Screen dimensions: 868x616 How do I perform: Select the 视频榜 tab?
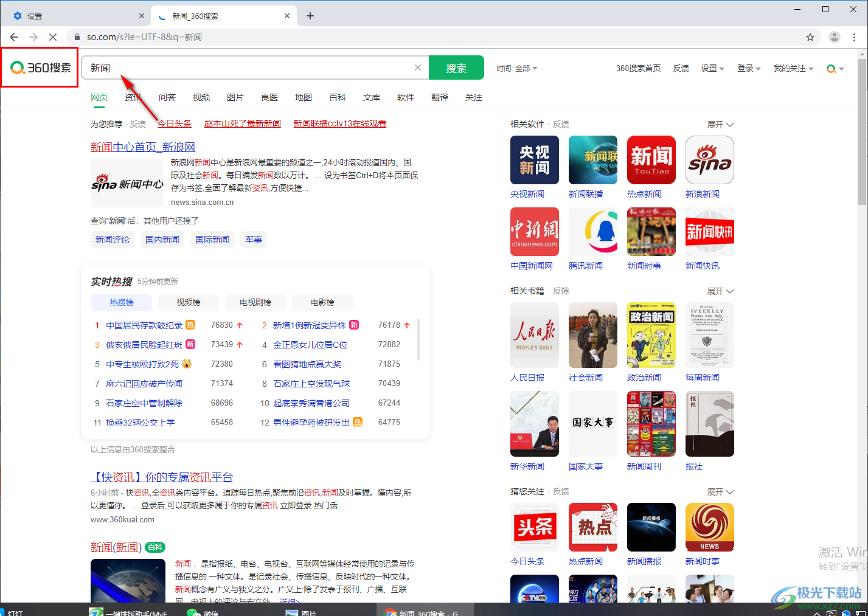click(189, 302)
